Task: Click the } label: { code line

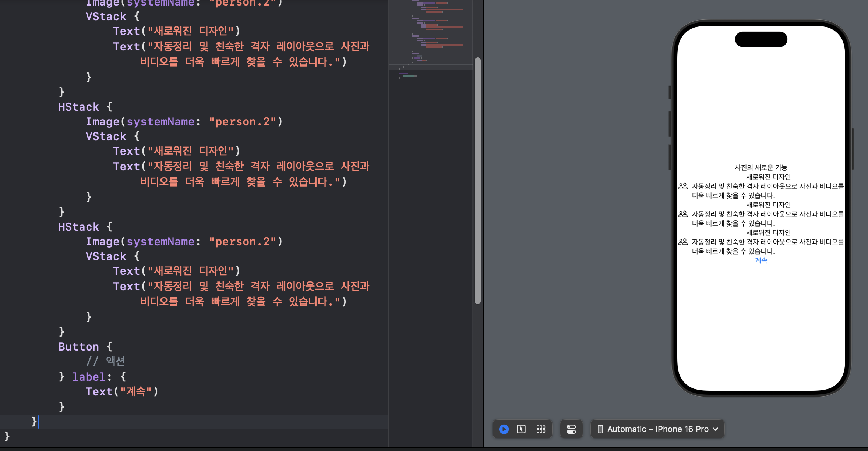Action: pos(92,377)
